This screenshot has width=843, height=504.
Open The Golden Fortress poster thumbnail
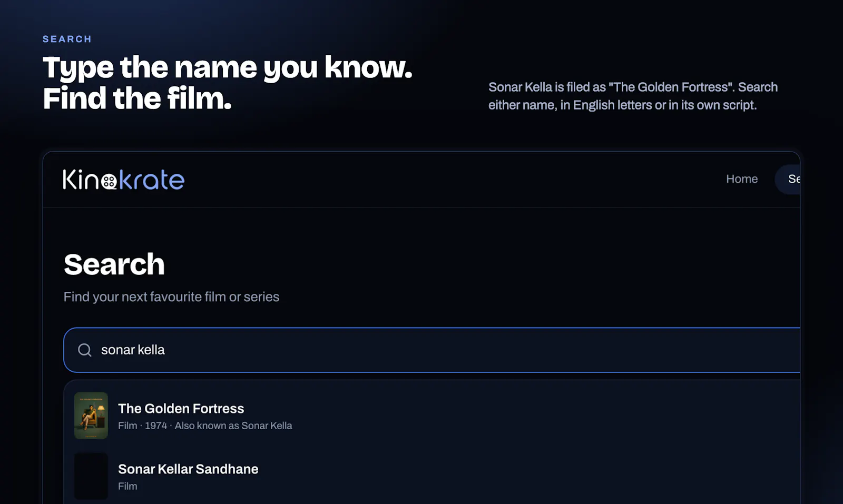click(91, 416)
